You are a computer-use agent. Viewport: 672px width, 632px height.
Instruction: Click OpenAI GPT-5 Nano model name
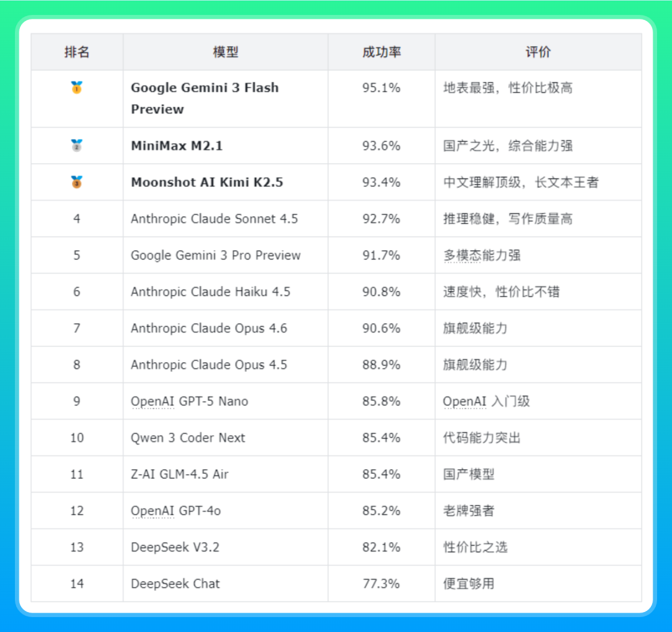pyautogui.click(x=189, y=401)
